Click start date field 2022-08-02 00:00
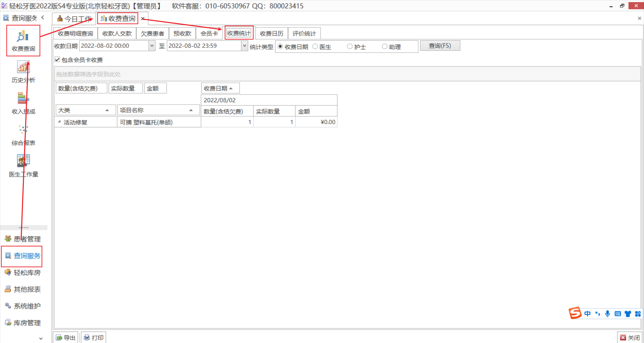 [x=114, y=46]
